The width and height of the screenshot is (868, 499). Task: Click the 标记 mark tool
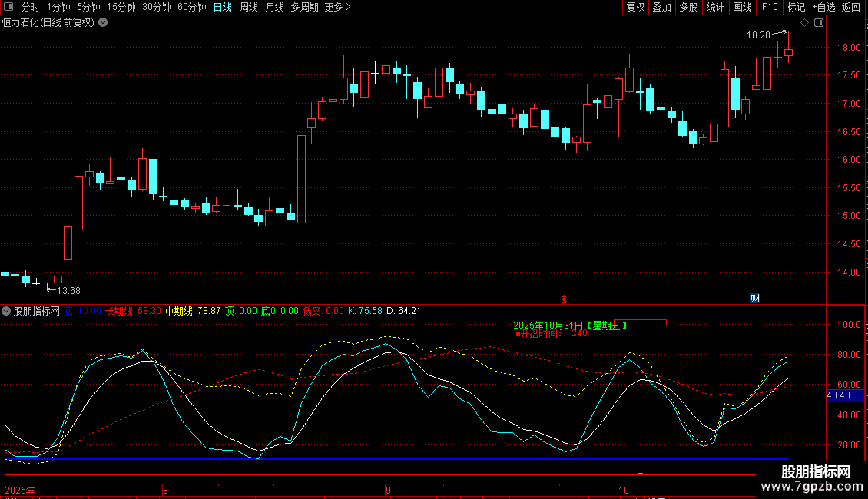coord(796,7)
